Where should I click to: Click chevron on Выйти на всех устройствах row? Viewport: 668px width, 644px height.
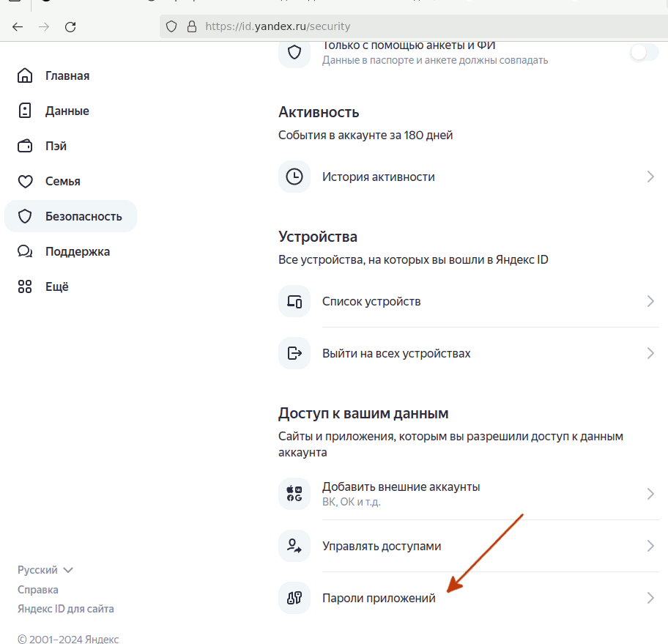coord(650,353)
